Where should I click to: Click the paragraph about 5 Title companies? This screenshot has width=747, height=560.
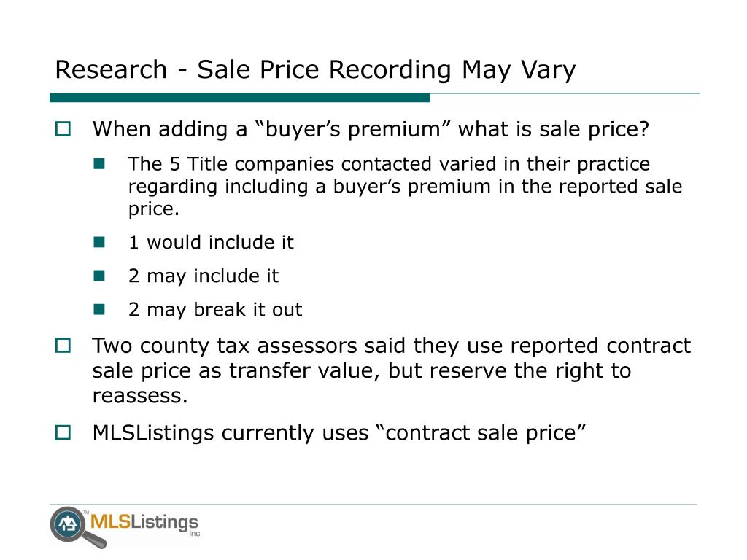[x=405, y=186]
